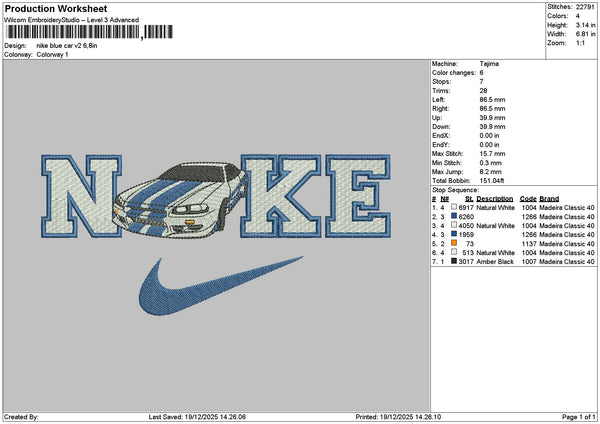Image resolution: width=600 pixels, height=424 pixels.
Task: Click the white swatch beside stitch count 513
Action: point(454,252)
